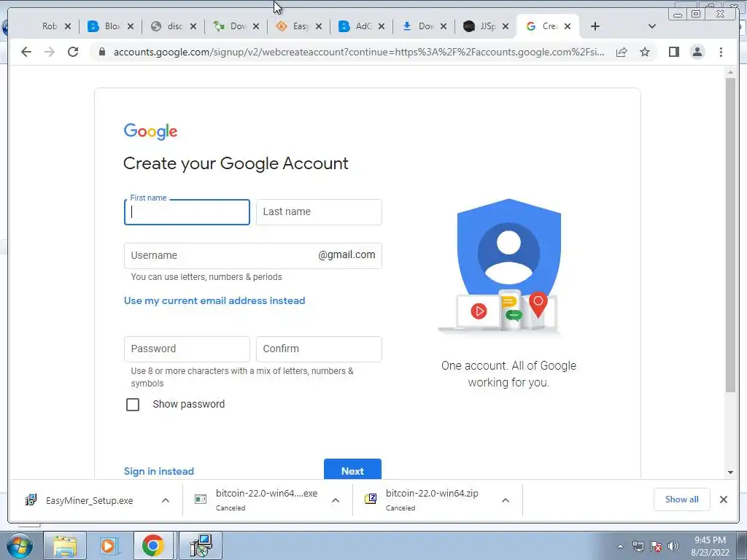Open the EasyMiner_Setup.exe download
The height and width of the screenshot is (560, 747).
click(x=89, y=500)
